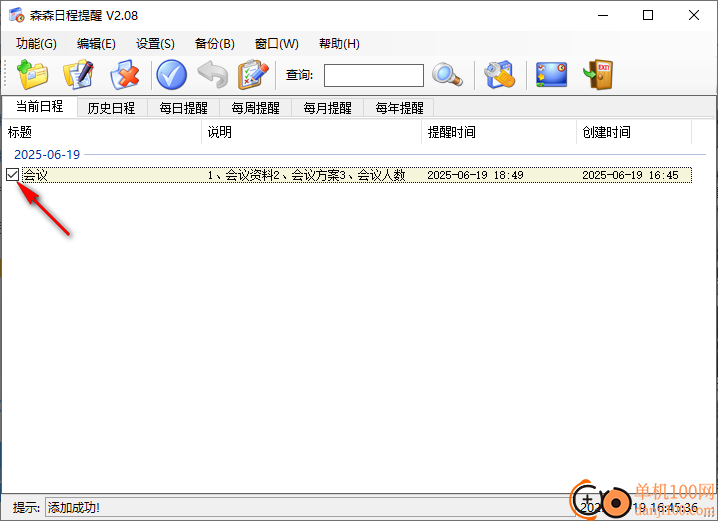Switch to the 每日提醒 tab
This screenshot has width=718, height=521.
[x=184, y=108]
